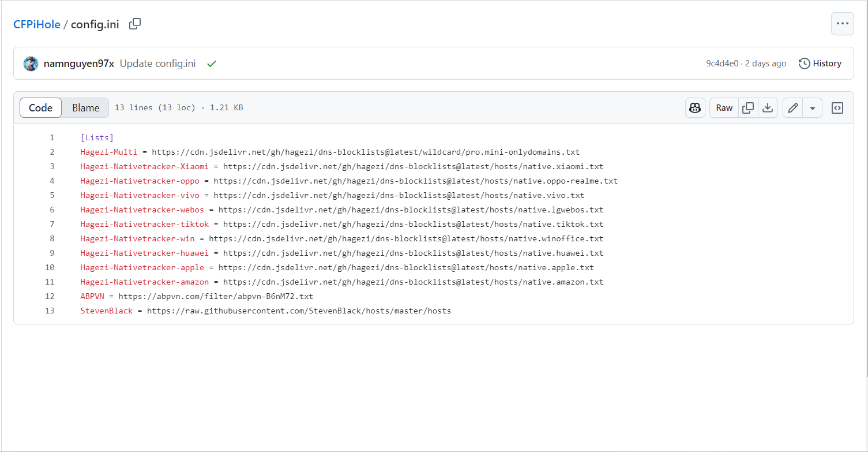This screenshot has width=868, height=452.
Task: View commit status green checkmark
Action: tap(212, 64)
